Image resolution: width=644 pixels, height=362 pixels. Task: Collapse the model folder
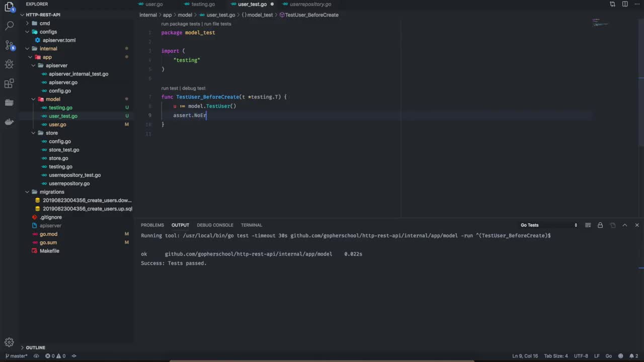point(53,99)
